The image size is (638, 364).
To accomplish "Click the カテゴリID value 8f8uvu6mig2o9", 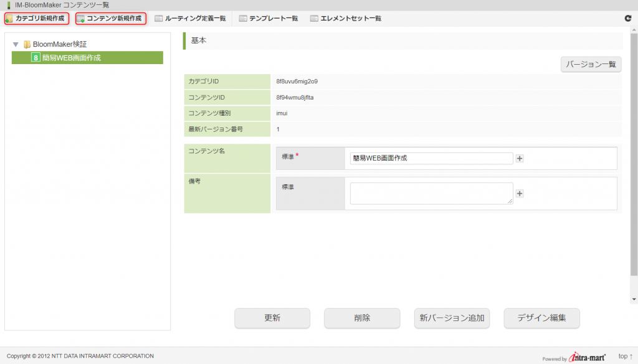I will click(x=297, y=82).
